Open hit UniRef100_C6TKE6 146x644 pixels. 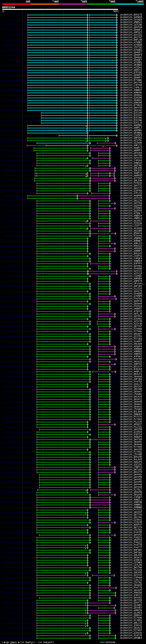click(x=131, y=20)
